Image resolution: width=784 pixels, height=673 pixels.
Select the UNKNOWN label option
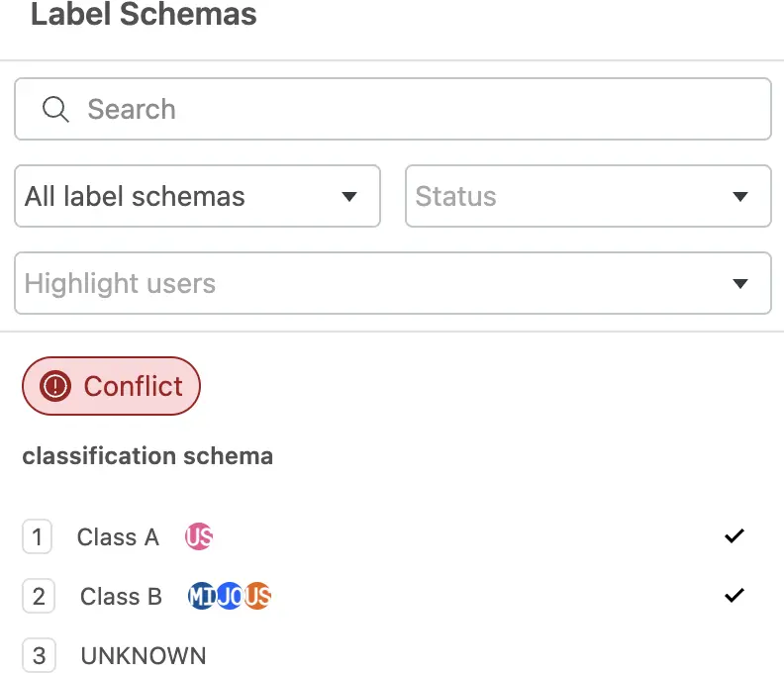tap(144, 655)
